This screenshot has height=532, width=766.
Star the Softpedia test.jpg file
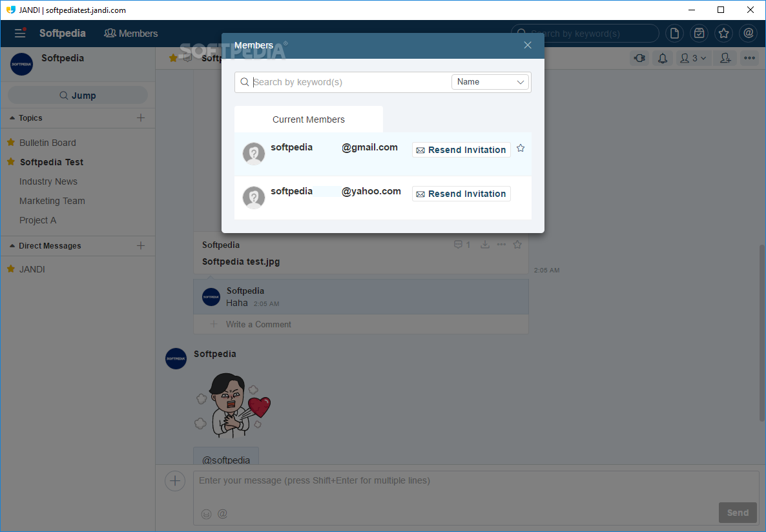[x=517, y=245]
